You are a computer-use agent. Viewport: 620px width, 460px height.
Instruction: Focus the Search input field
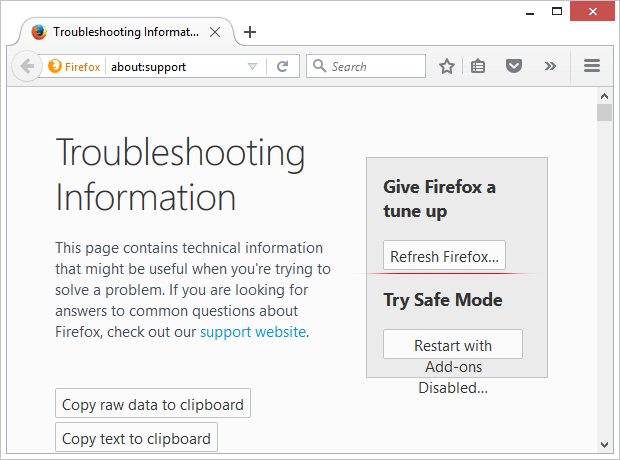(366, 66)
